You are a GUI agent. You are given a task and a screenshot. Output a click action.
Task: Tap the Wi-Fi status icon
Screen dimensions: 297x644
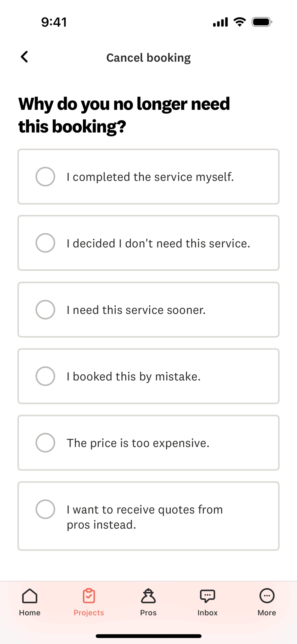coord(240,22)
